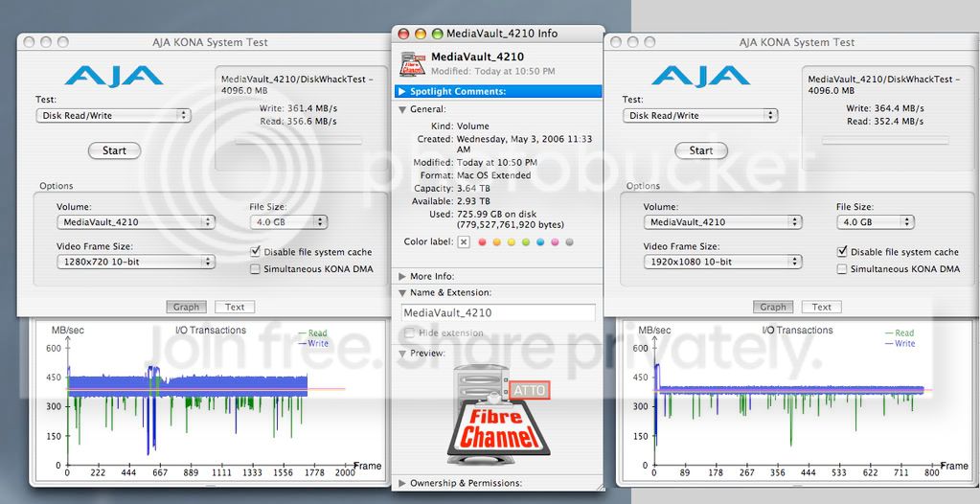This screenshot has width=980, height=504.
Task: Click 'Write: 364.4 MB/s' result in right window
Action: click(885, 108)
